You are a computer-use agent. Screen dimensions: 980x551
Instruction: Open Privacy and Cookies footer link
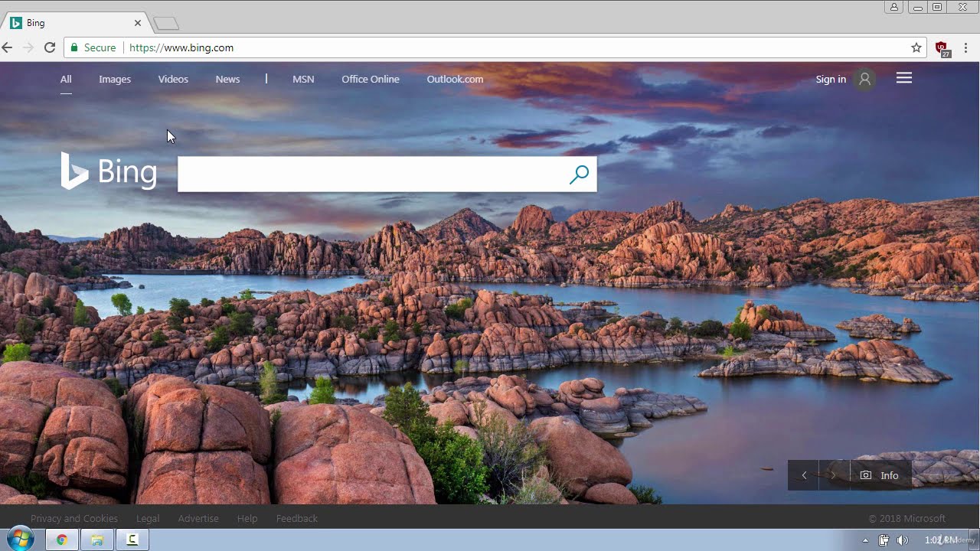[x=74, y=518]
